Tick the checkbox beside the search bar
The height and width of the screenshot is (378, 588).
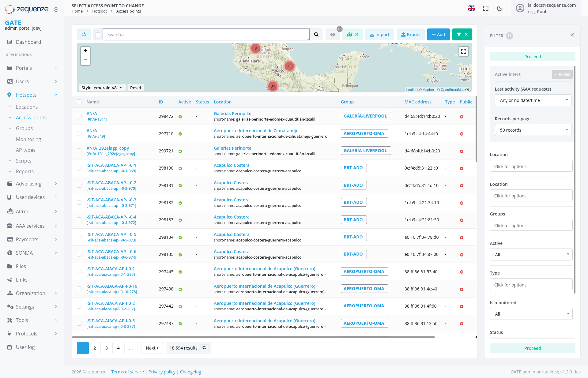pos(97,35)
